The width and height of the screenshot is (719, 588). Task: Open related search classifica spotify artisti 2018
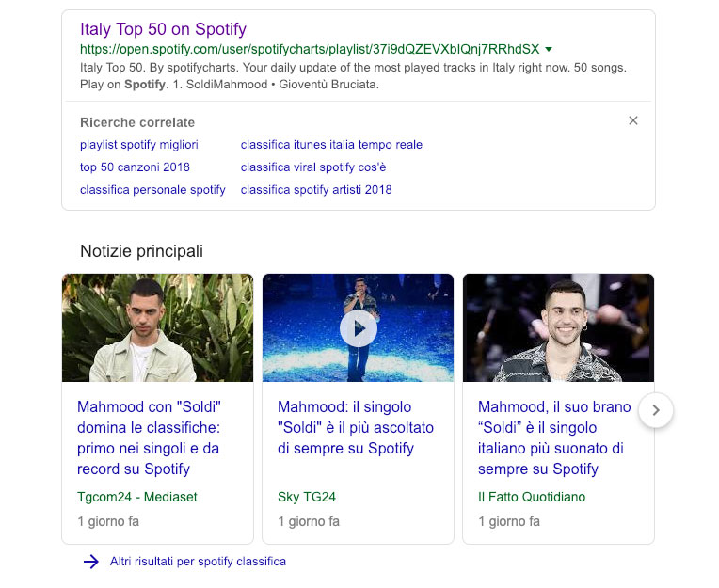[316, 190]
